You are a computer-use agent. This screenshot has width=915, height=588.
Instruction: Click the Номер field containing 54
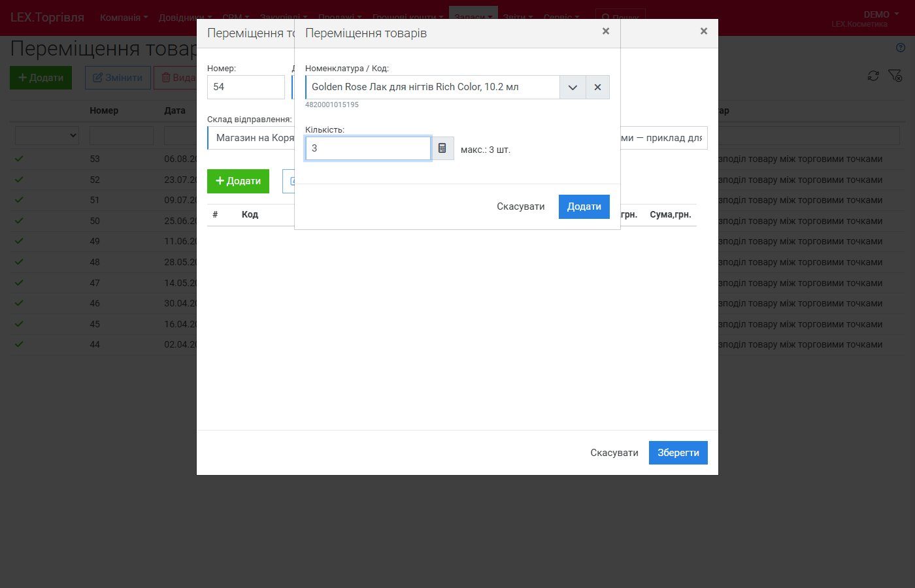point(246,87)
